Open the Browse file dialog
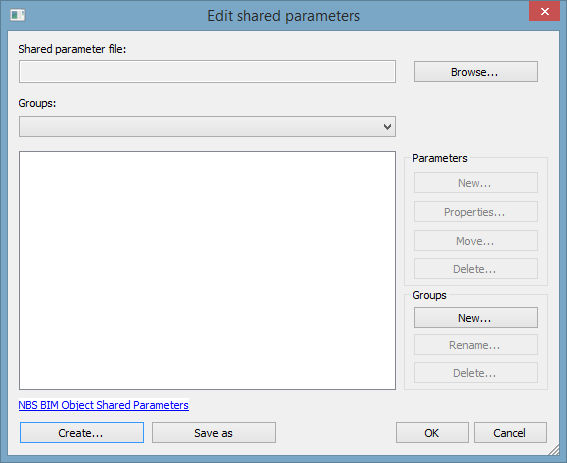This screenshot has height=463, width=567. [x=476, y=72]
